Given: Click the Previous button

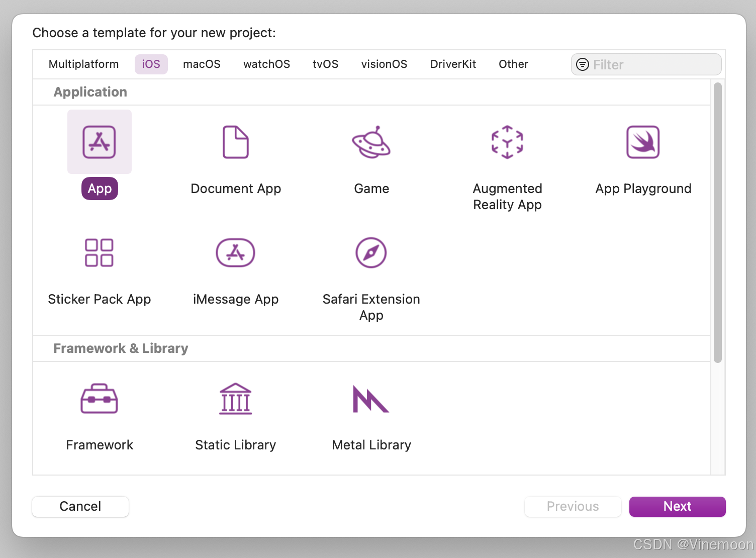Looking at the screenshot, I should click(573, 506).
